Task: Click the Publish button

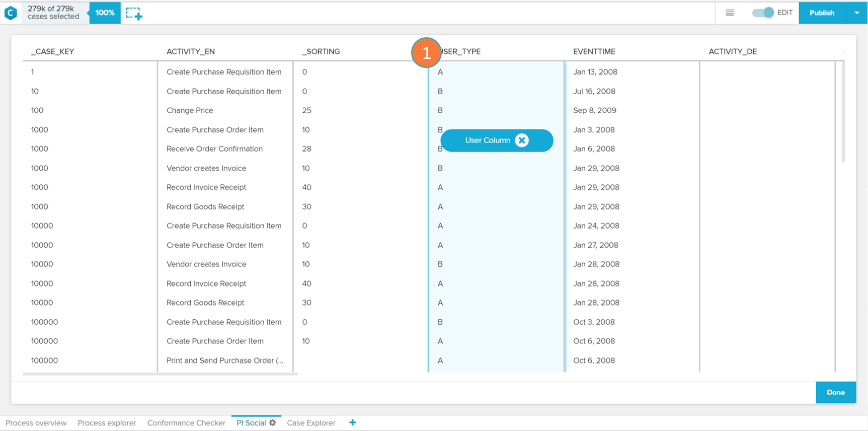Action: click(x=822, y=13)
